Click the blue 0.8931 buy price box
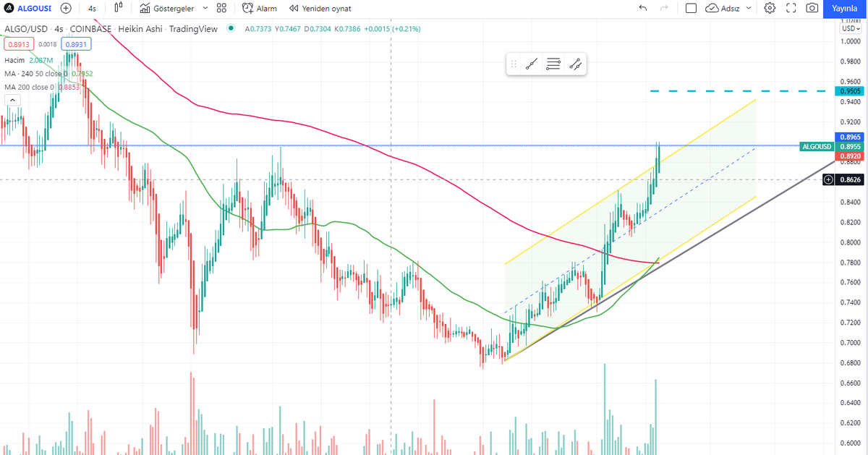Viewport: 868px width, 455px height. pos(75,44)
